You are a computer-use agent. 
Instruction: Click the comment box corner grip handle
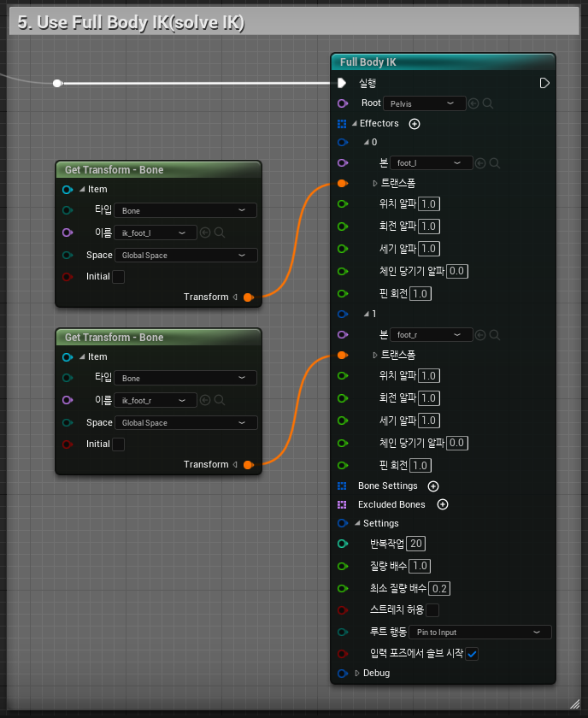(x=574, y=704)
